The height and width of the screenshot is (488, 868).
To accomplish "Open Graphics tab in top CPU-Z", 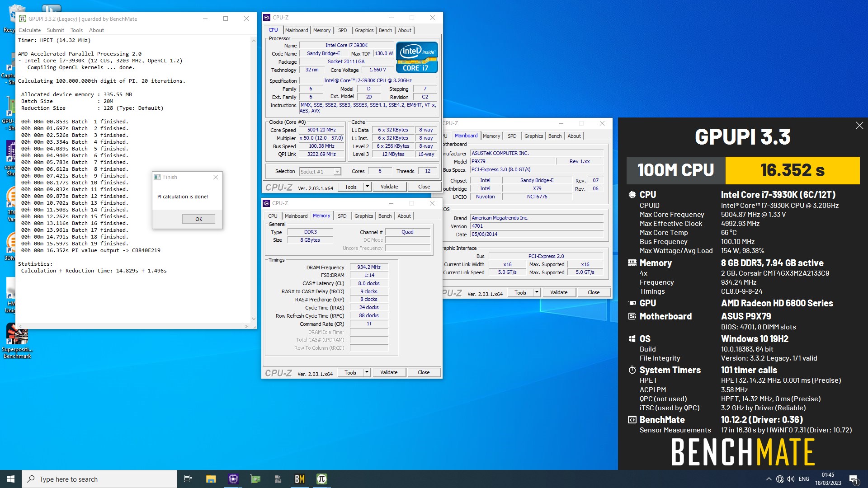I will point(364,30).
